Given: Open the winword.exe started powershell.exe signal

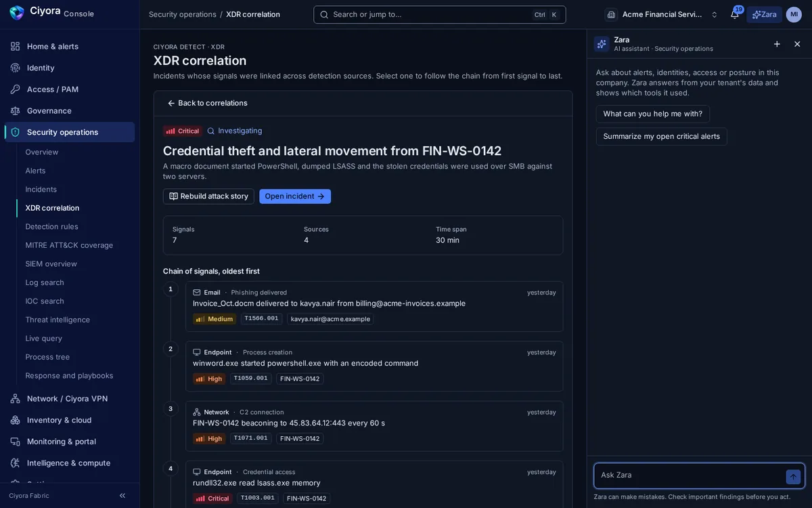Looking at the screenshot, I should pos(374,366).
